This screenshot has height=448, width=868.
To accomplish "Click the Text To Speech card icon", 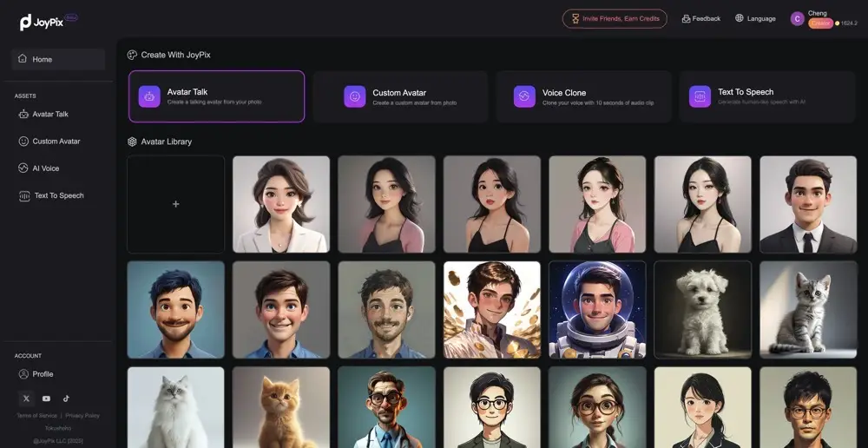I will click(x=700, y=96).
